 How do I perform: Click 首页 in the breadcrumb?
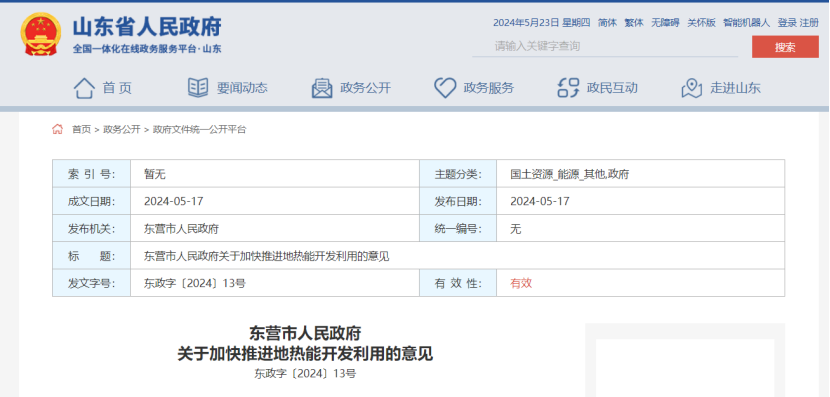click(82, 129)
